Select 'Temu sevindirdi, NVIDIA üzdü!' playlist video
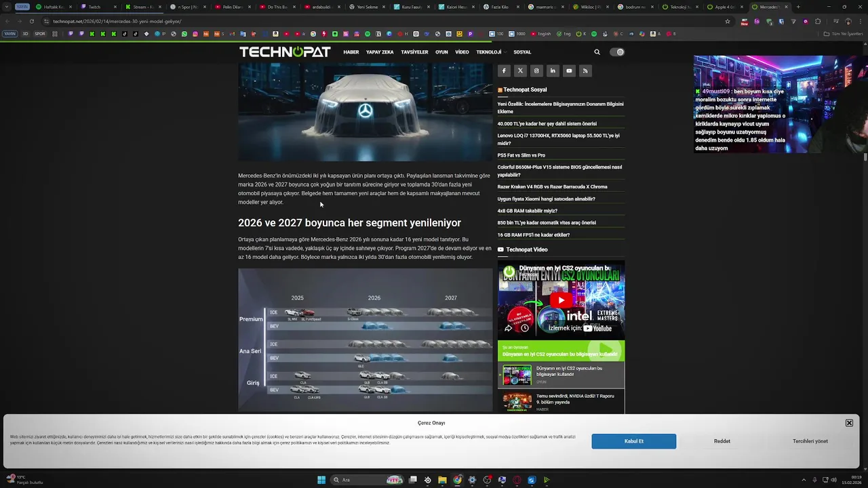This screenshot has width=868, height=488. [561, 402]
